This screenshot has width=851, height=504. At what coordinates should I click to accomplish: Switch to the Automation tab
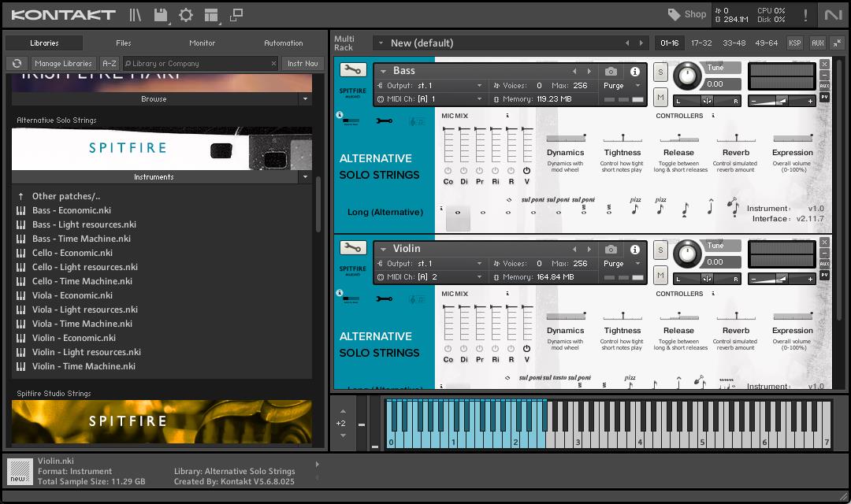(283, 43)
